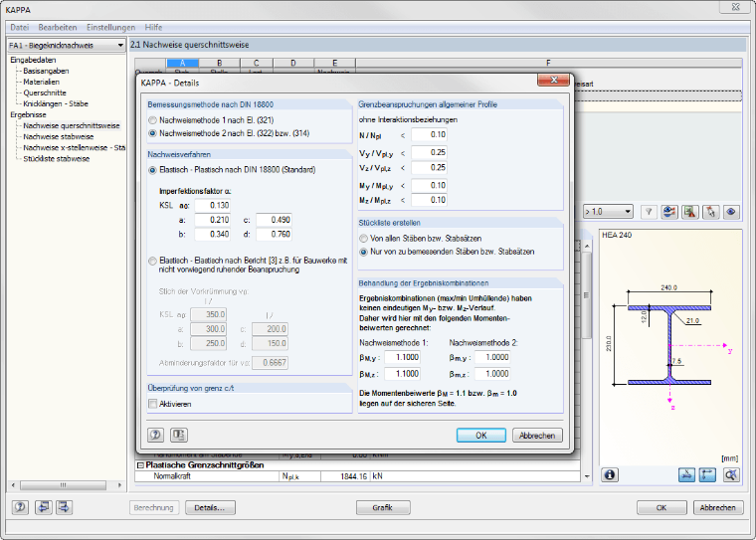
Task: Click the eye view-mode icon in the results toolbar
Action: 731,212
